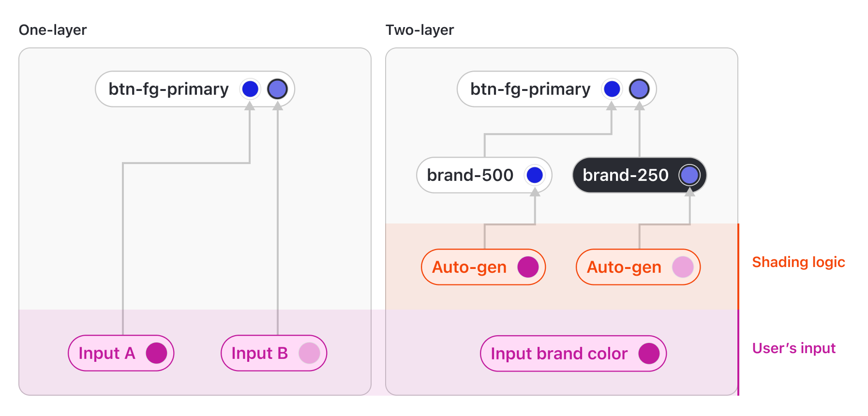Select the magenta dot beside Input A

156,353
